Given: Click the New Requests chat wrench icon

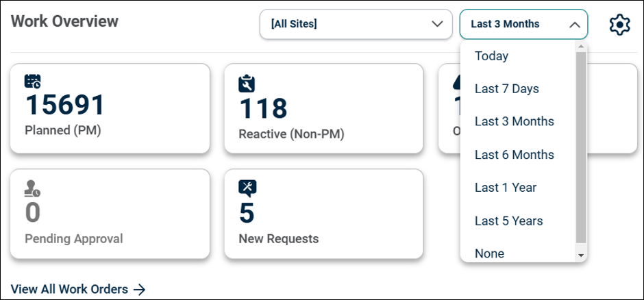Looking at the screenshot, I should (x=247, y=188).
